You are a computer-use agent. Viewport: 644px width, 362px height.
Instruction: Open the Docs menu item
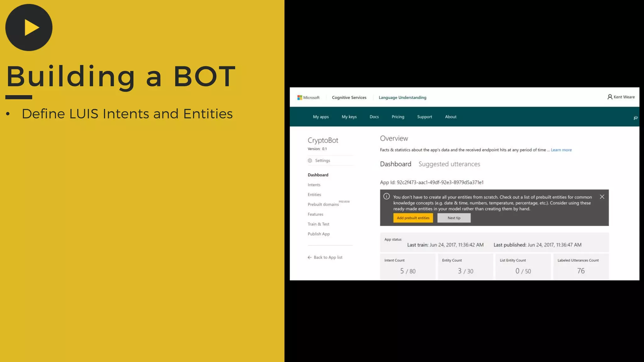(374, 117)
